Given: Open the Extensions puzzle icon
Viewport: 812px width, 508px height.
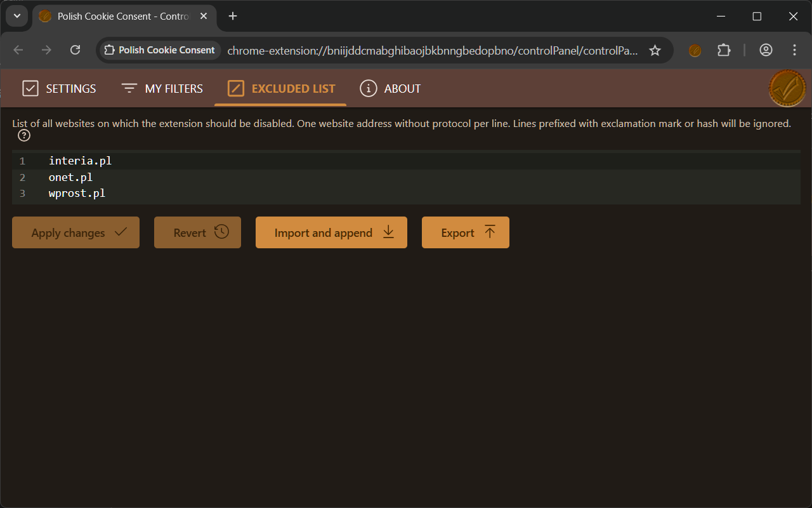Looking at the screenshot, I should (724, 50).
